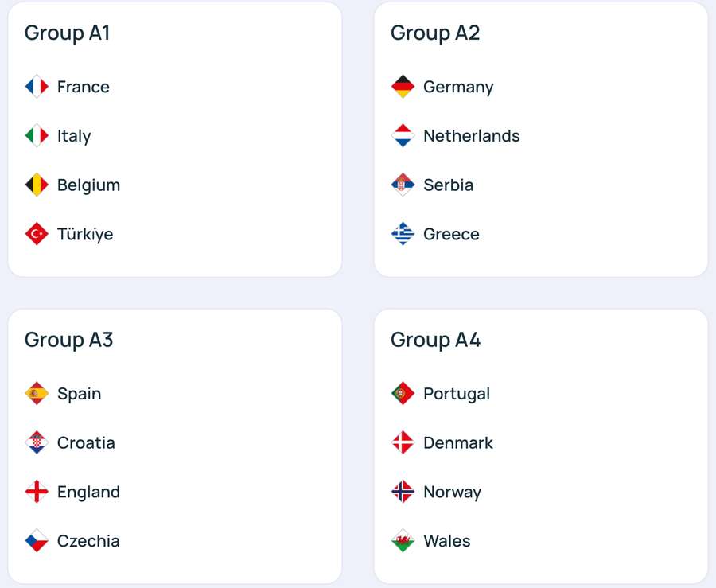Click the England flag icon

tap(37, 493)
